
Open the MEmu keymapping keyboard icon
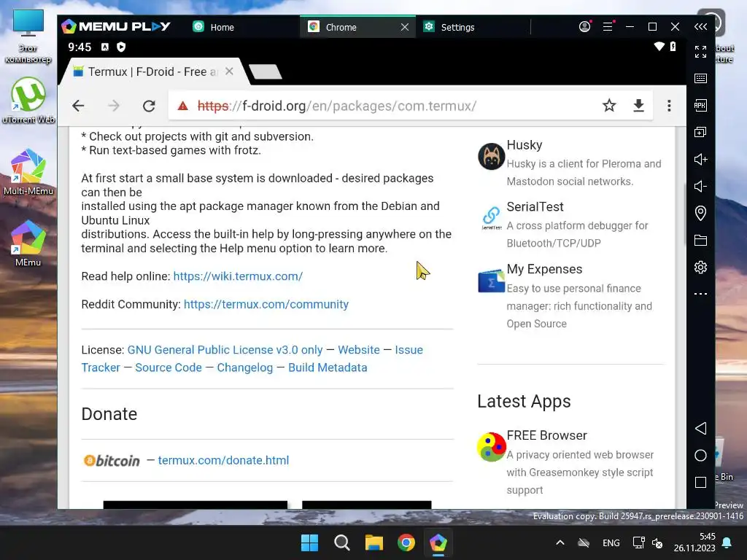tap(700, 79)
